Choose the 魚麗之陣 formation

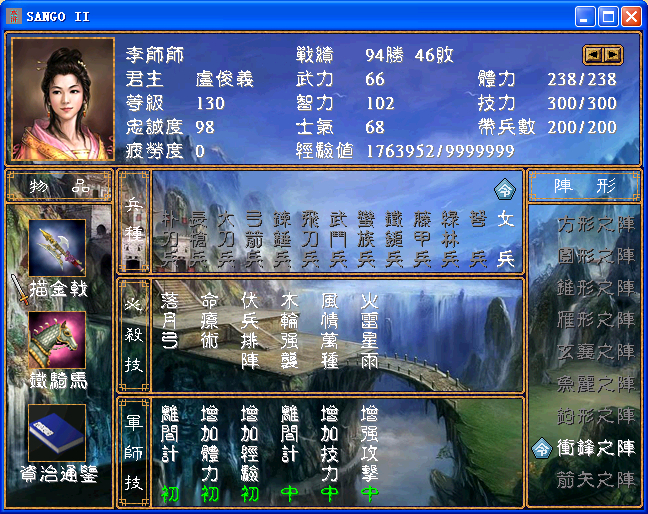tap(596, 384)
